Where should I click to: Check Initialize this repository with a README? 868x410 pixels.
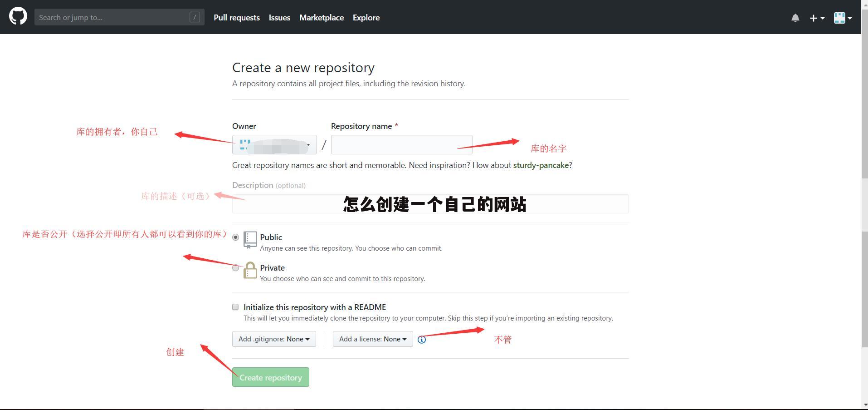point(235,307)
